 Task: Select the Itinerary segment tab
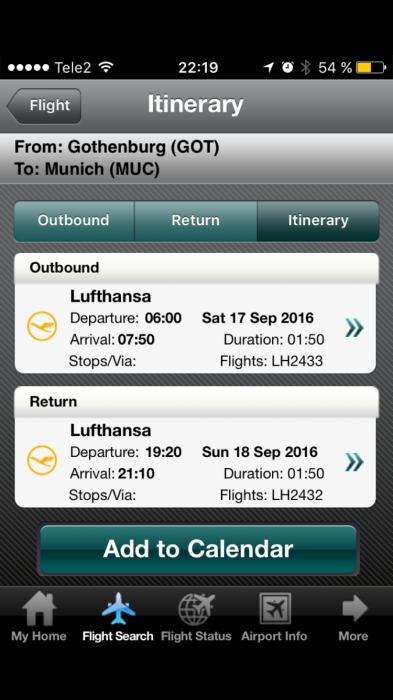pos(318,221)
